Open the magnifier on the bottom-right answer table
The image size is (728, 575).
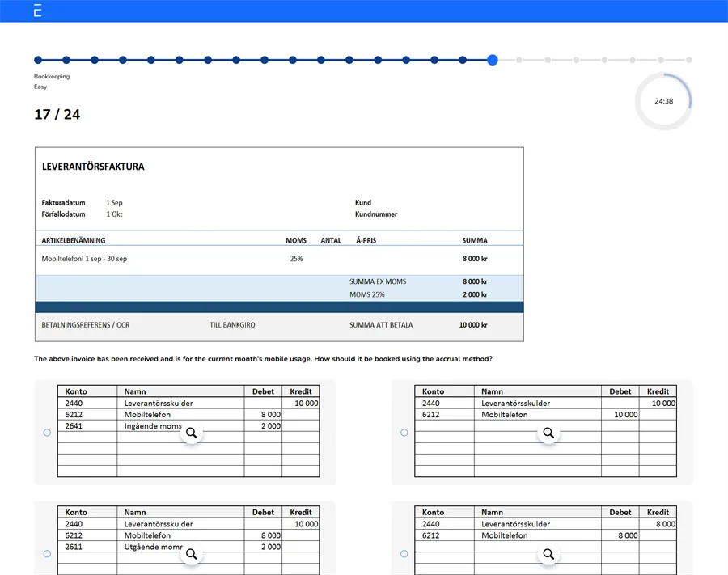coord(548,555)
